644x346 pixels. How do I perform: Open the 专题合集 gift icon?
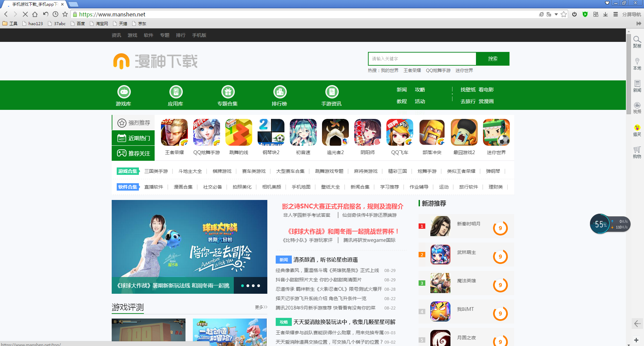pos(228,92)
